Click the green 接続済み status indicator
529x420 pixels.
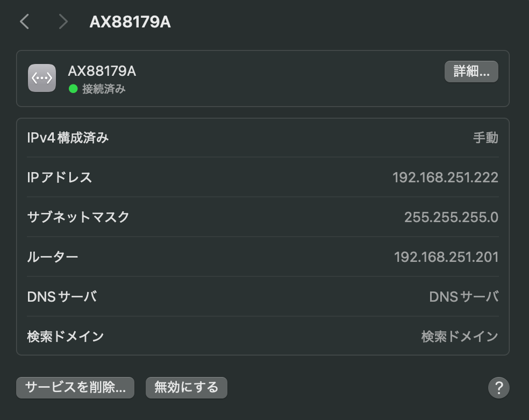point(73,89)
